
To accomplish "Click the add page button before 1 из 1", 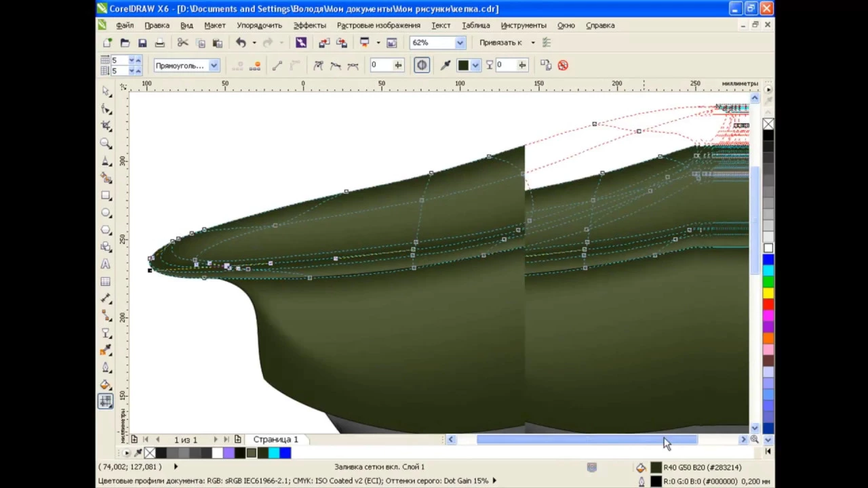I will [x=134, y=439].
